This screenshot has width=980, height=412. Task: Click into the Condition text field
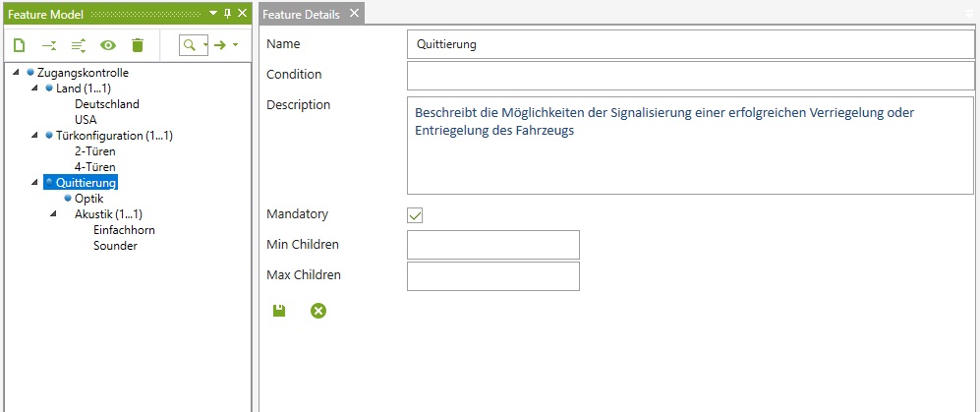pos(690,75)
